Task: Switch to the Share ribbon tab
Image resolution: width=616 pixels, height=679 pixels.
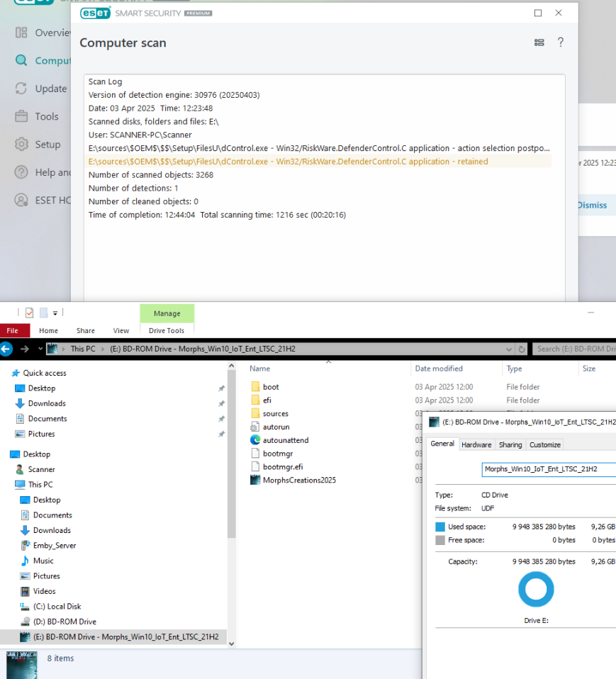Action: point(86,330)
